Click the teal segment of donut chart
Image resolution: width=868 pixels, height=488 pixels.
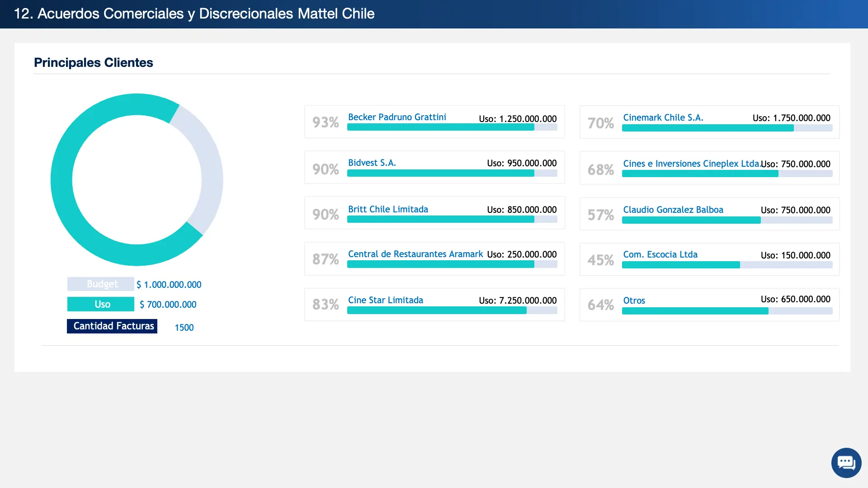pyautogui.click(x=61, y=181)
